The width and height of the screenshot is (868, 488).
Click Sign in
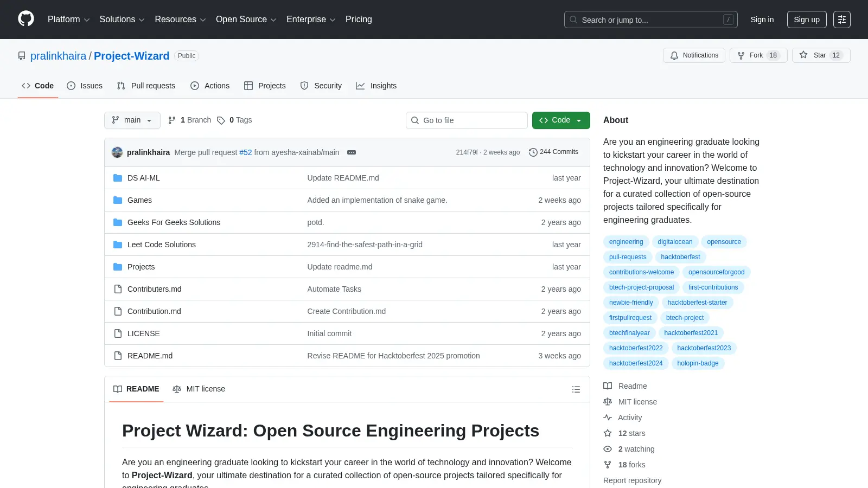coord(762,20)
